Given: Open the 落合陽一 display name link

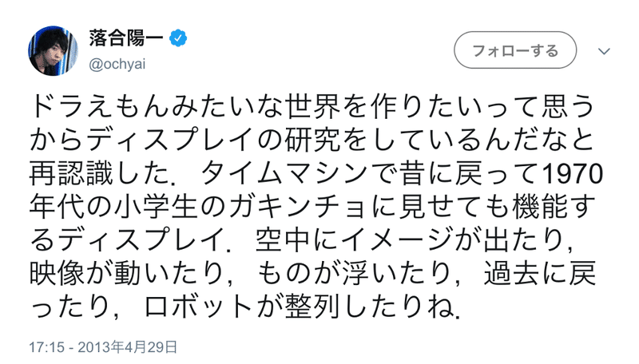Looking at the screenshot, I should pyautogui.click(x=126, y=38).
